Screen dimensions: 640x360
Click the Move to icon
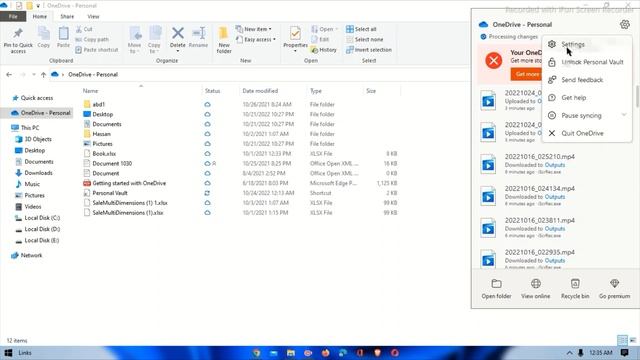pos(135,40)
